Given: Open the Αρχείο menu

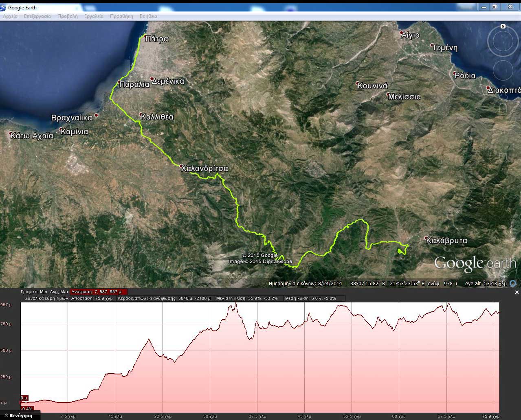Looking at the screenshot, I should [10, 16].
